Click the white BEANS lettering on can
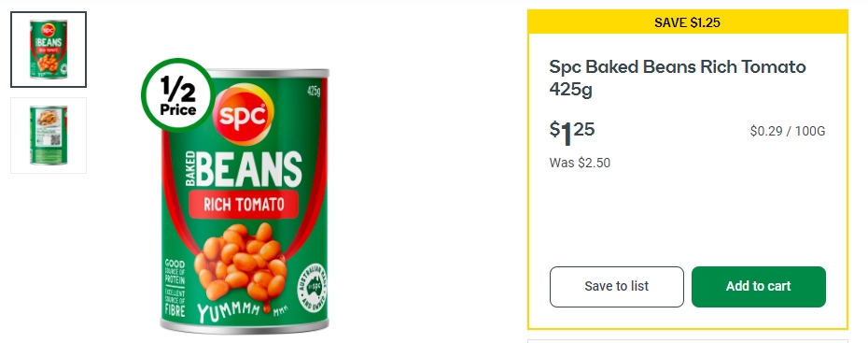This screenshot has width=868, height=343. 249,168
